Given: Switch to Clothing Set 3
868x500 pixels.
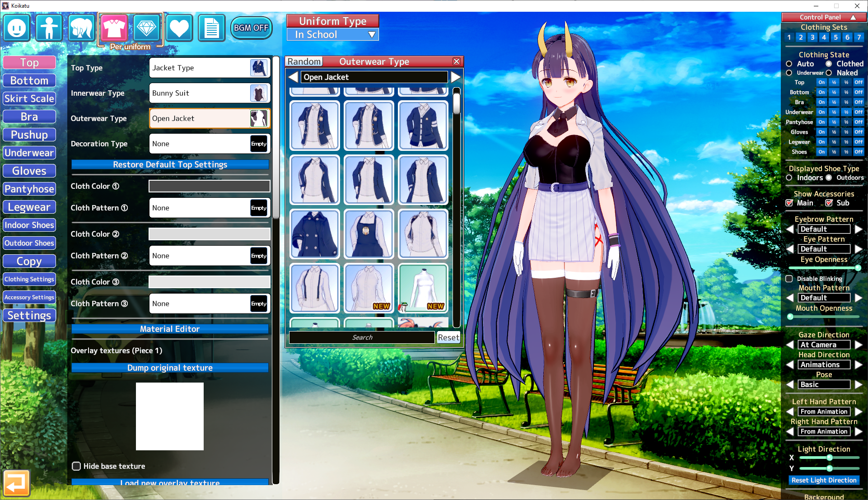Looking at the screenshot, I should (x=812, y=37).
